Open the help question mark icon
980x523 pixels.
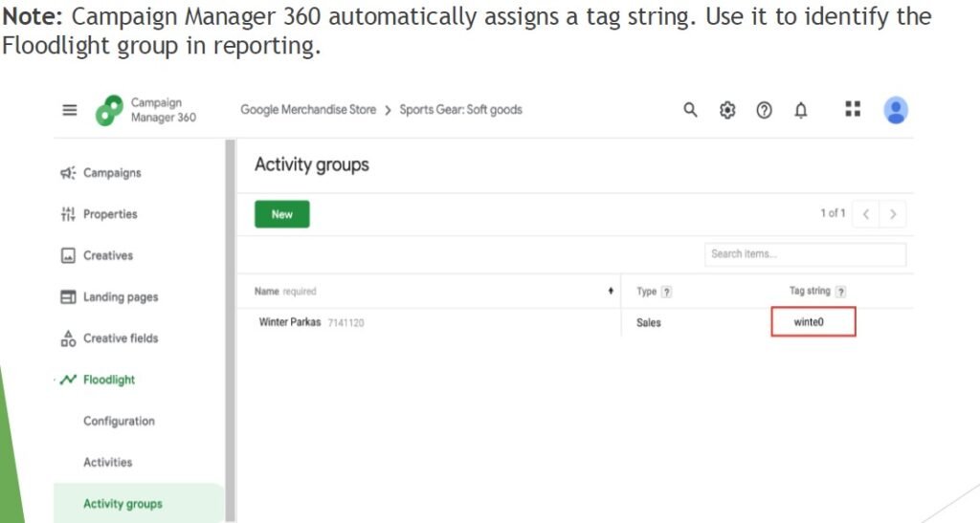point(764,111)
